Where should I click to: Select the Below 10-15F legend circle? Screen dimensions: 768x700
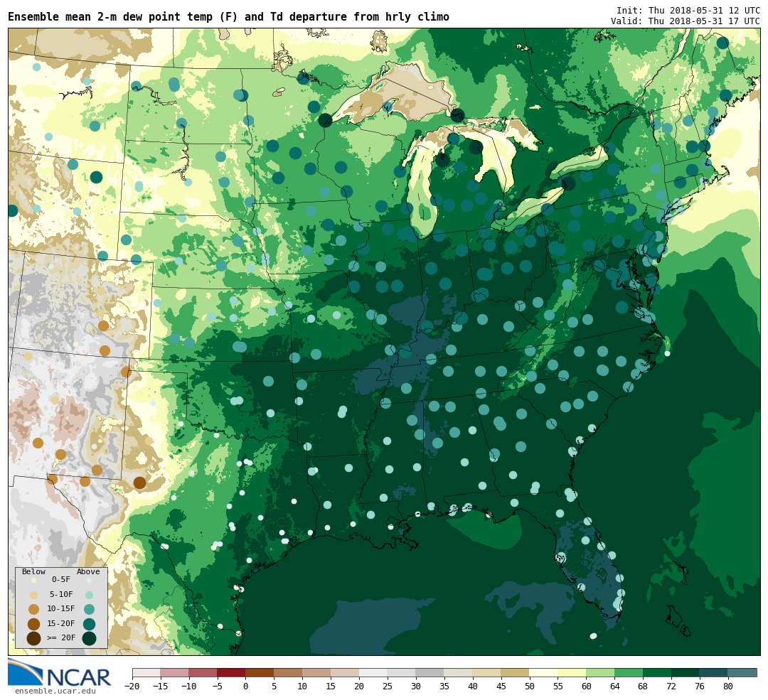pyautogui.click(x=33, y=609)
